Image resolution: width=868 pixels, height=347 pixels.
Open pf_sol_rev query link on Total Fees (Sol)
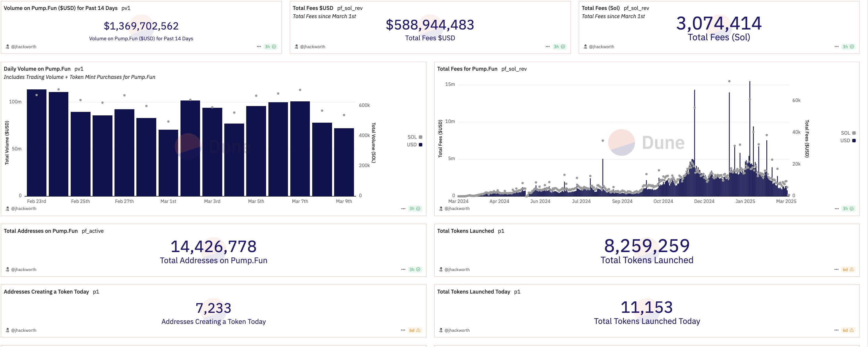point(636,8)
